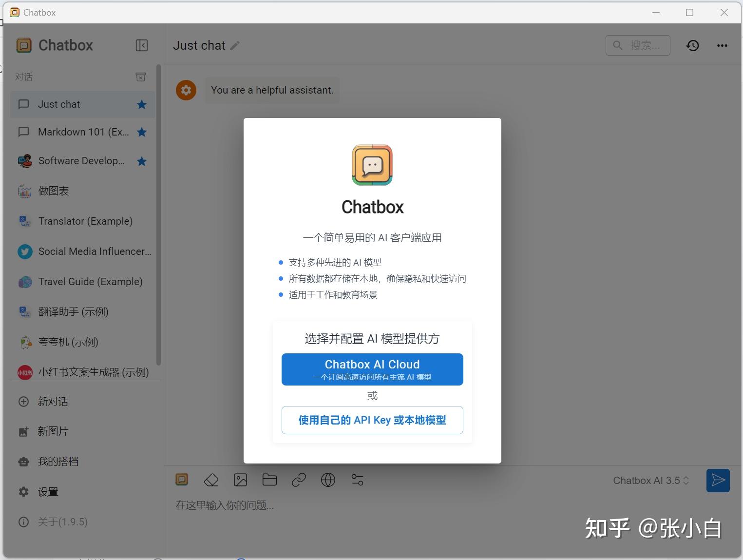Send message with paper plane button
This screenshot has width=743, height=560.
(x=718, y=481)
